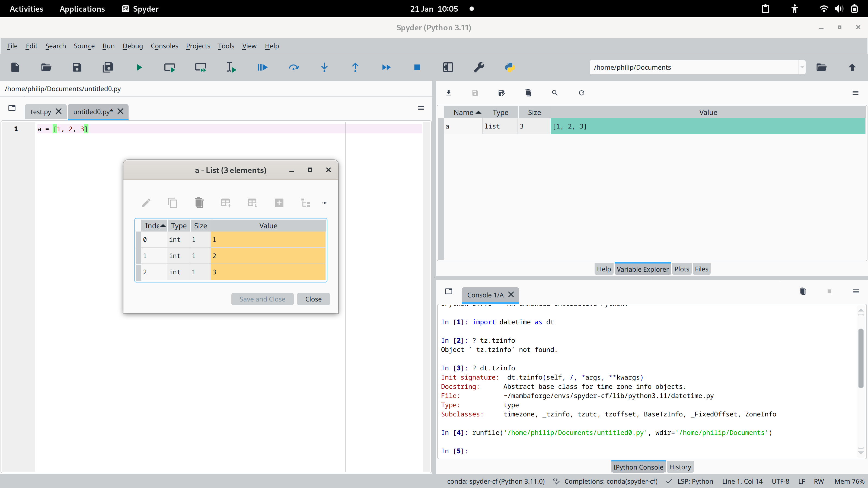
Task: Open editor options hamburger menu
Action: (421, 108)
